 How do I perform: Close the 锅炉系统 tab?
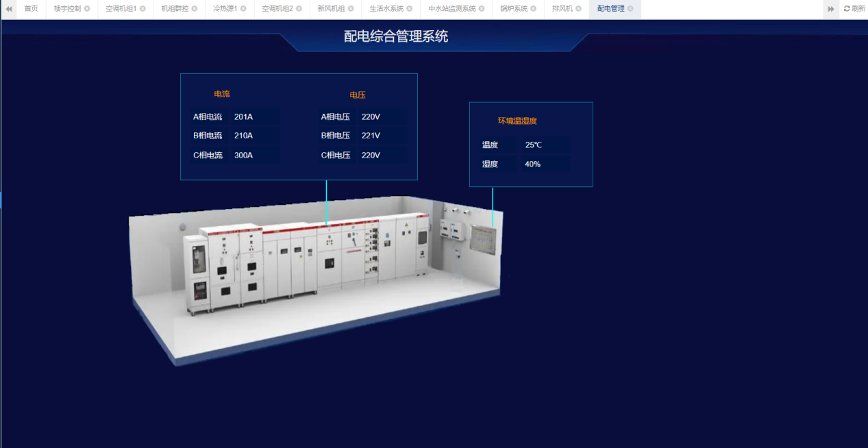coord(534,9)
